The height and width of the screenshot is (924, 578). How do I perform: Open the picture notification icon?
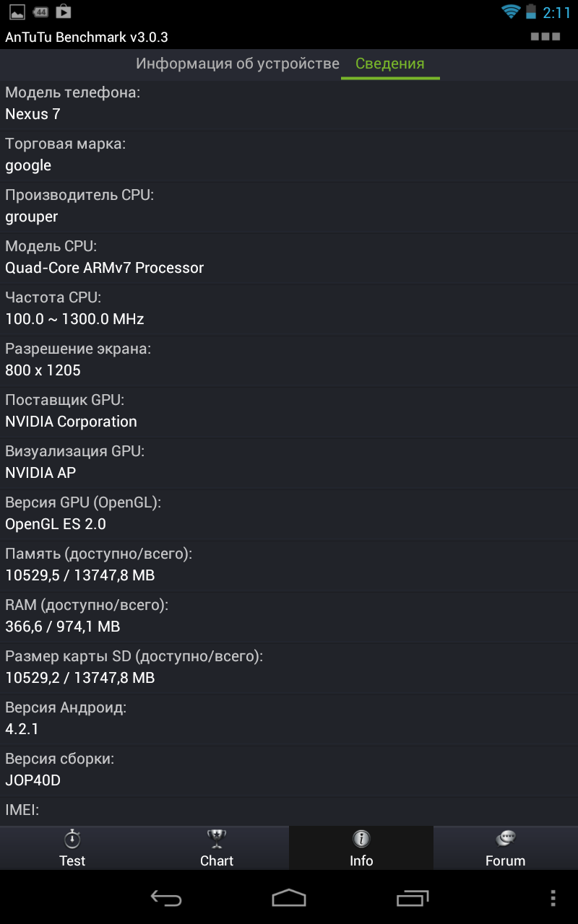click(x=17, y=12)
